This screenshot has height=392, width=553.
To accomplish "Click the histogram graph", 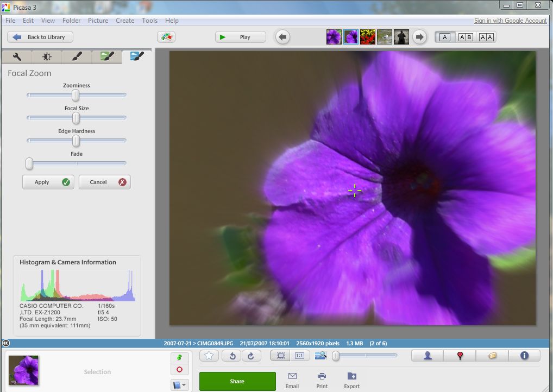I will 78,285.
